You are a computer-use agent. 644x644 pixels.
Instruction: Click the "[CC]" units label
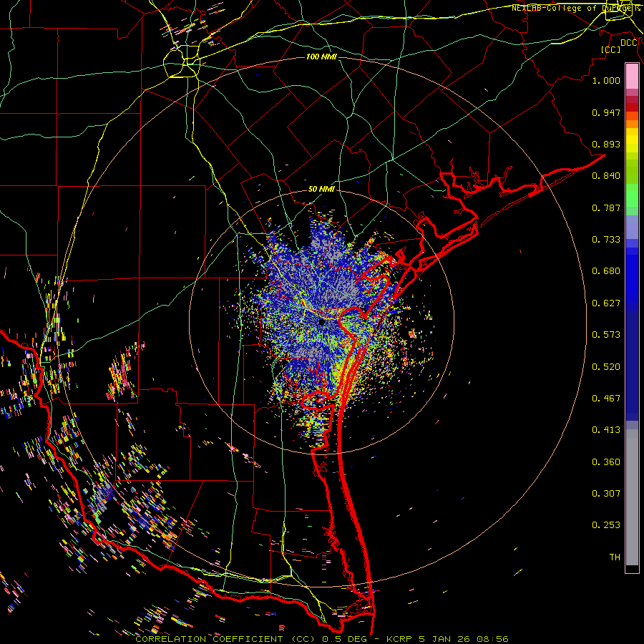pyautogui.click(x=611, y=49)
